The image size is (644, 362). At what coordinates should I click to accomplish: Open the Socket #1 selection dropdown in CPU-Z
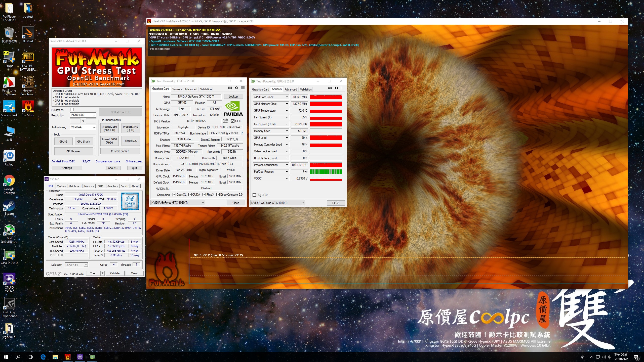(x=76, y=265)
